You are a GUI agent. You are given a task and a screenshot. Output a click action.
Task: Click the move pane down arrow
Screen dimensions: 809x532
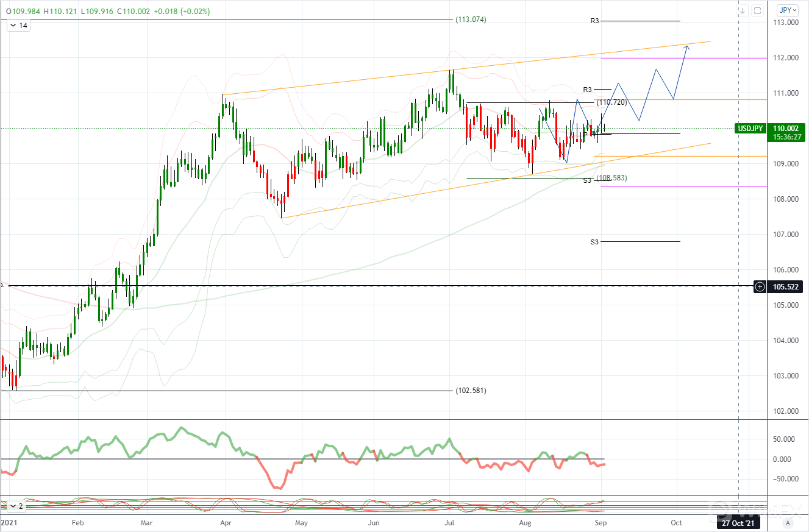742,10
